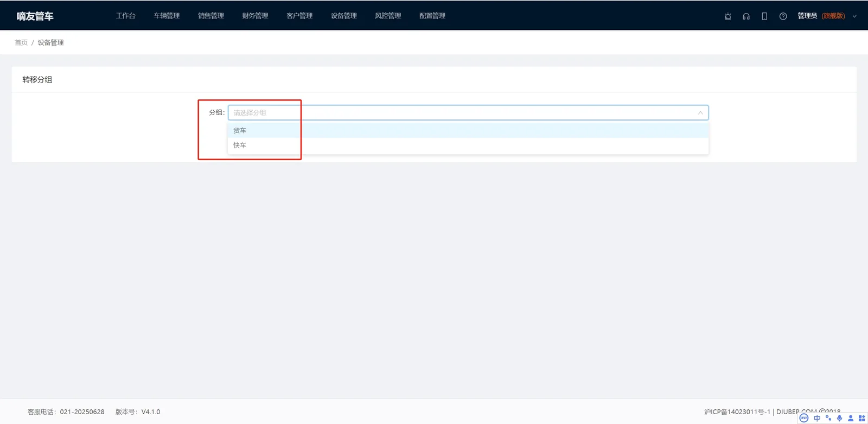Open the IME toolbox grid icon
Screen dimensions: 868x424
point(861,418)
